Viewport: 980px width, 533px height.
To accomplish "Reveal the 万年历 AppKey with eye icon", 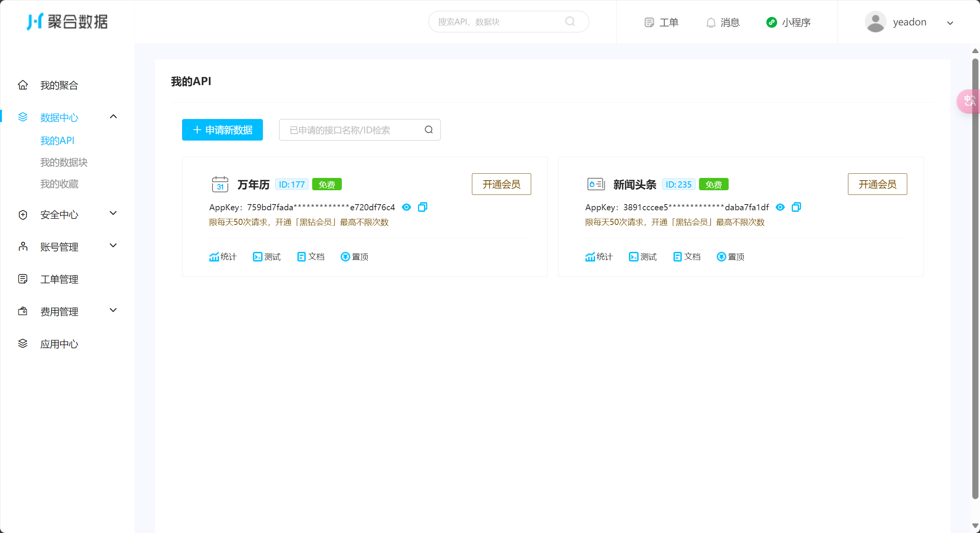I will click(x=406, y=207).
